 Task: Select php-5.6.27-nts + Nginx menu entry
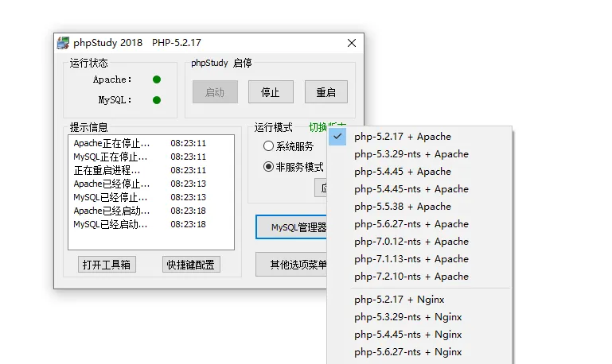[x=419, y=352]
